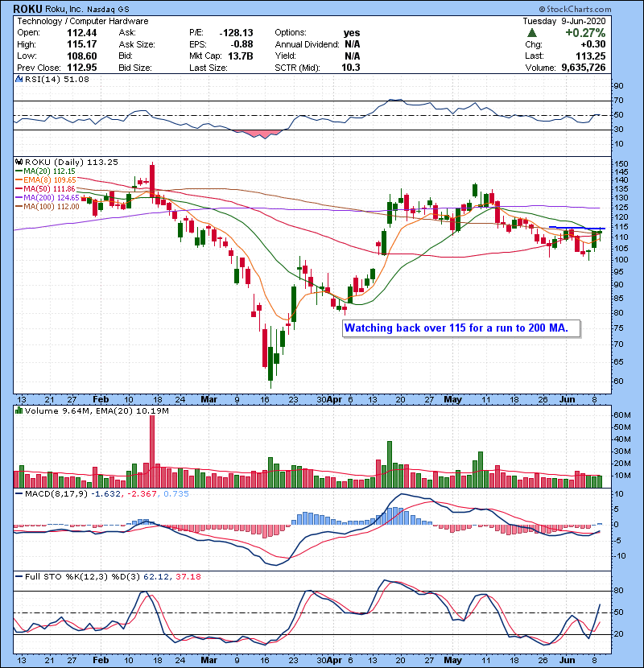Select the MA(100) 112.00 legend entry
The width and height of the screenshot is (644, 668).
(47, 207)
